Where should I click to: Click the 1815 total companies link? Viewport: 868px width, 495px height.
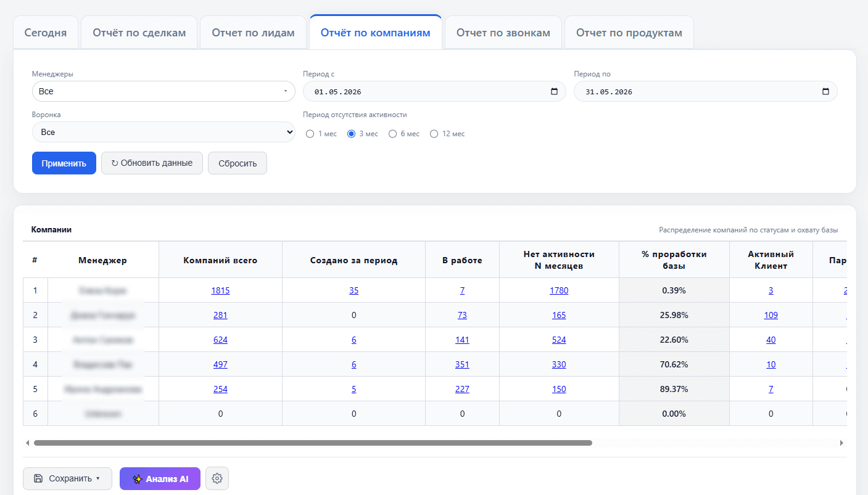click(x=220, y=290)
